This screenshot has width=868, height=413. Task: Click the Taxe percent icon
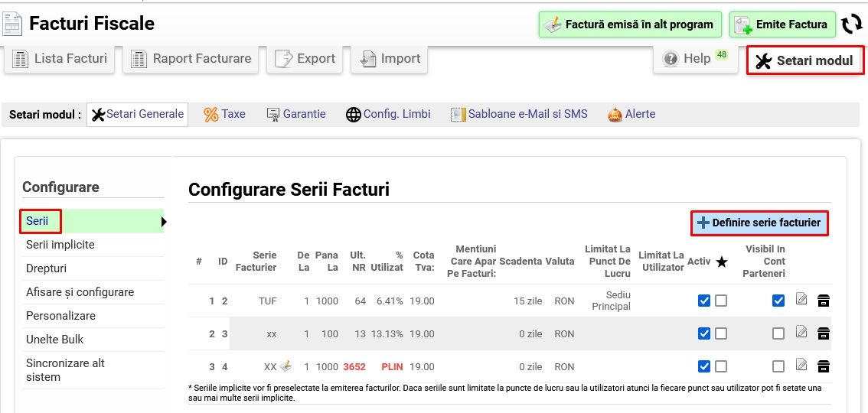(x=211, y=115)
